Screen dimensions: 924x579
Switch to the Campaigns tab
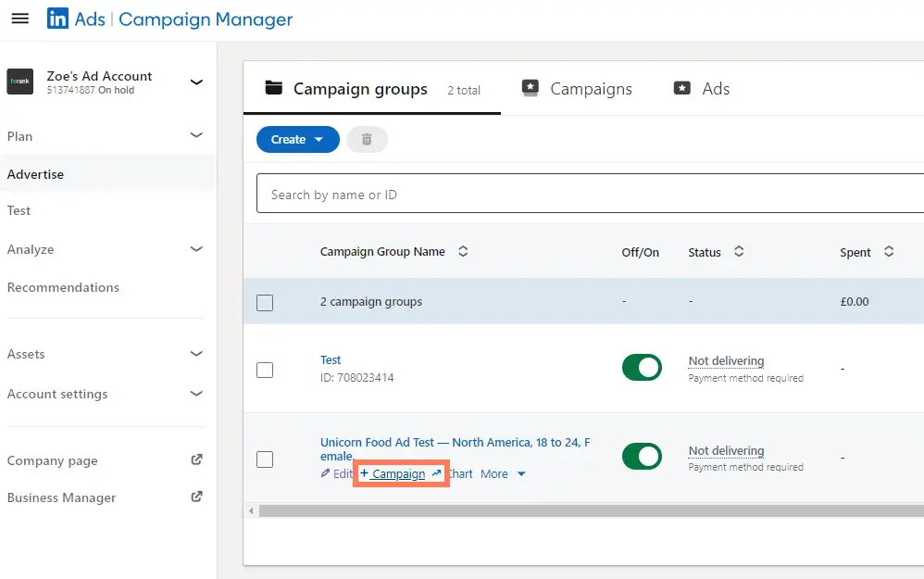577,88
